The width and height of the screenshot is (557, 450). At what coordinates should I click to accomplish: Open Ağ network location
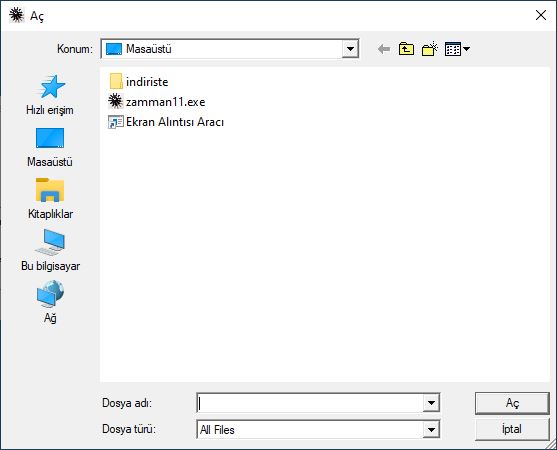pyautogui.click(x=50, y=302)
